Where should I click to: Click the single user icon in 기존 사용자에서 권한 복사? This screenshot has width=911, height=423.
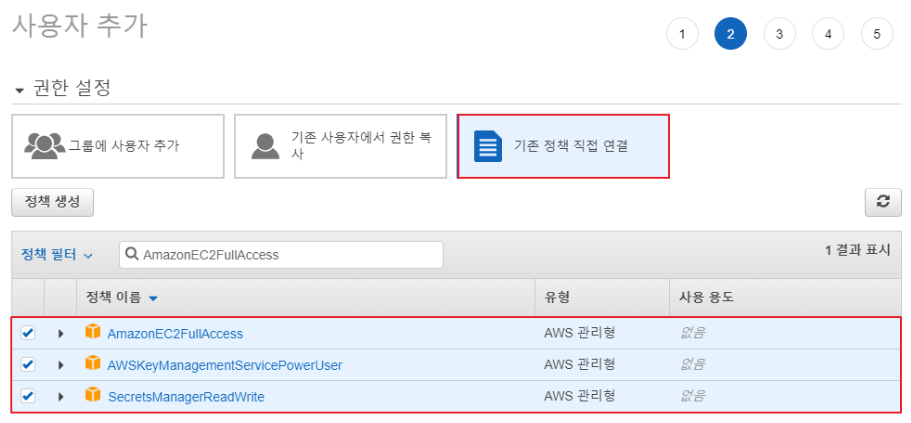pyautogui.click(x=265, y=146)
